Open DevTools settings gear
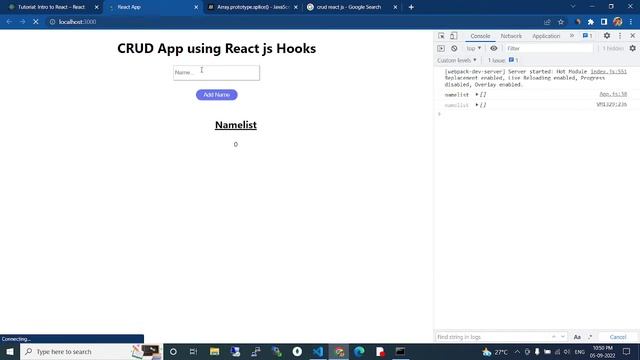The width and height of the screenshot is (640, 360). click(607, 36)
